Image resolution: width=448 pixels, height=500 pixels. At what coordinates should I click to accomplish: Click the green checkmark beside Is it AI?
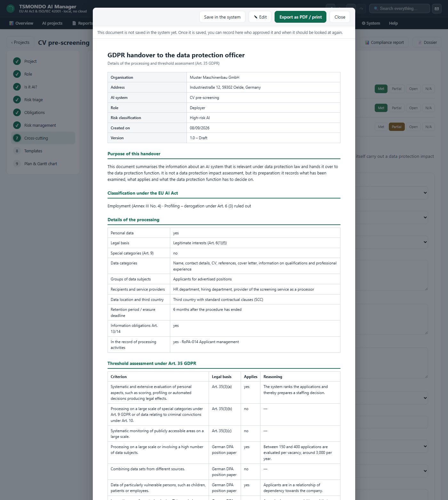(x=17, y=87)
